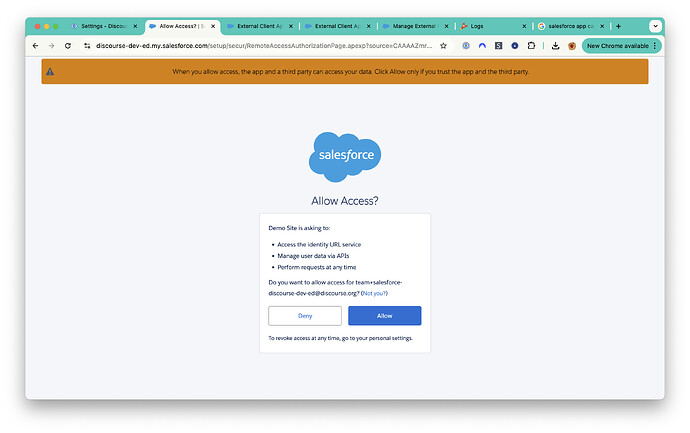Click the blue arc extension icon
Viewport: 690px width, 433px height.
coord(482,46)
